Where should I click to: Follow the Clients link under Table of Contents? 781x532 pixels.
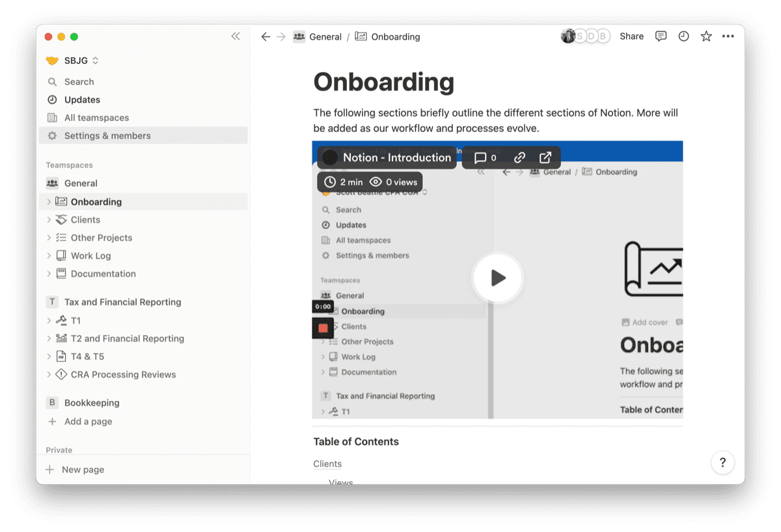[327, 464]
